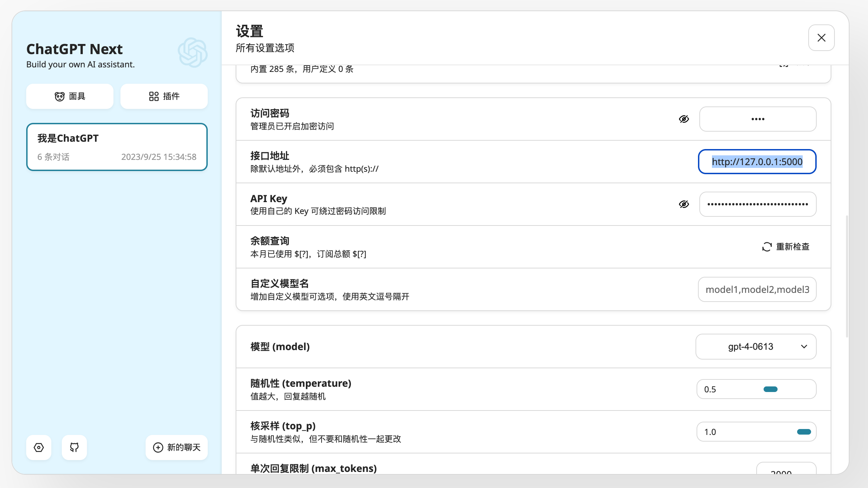868x488 pixels.
Task: Adjust the temperature slider handle
Action: (x=770, y=389)
